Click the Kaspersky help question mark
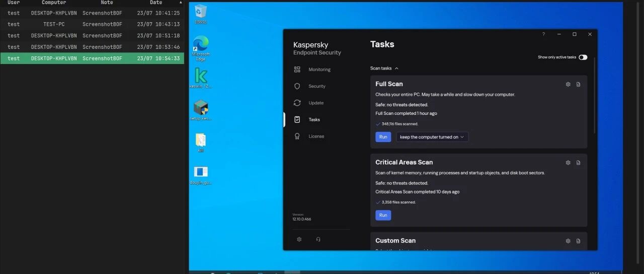Screen dimensions: 644x274 click(x=543, y=34)
